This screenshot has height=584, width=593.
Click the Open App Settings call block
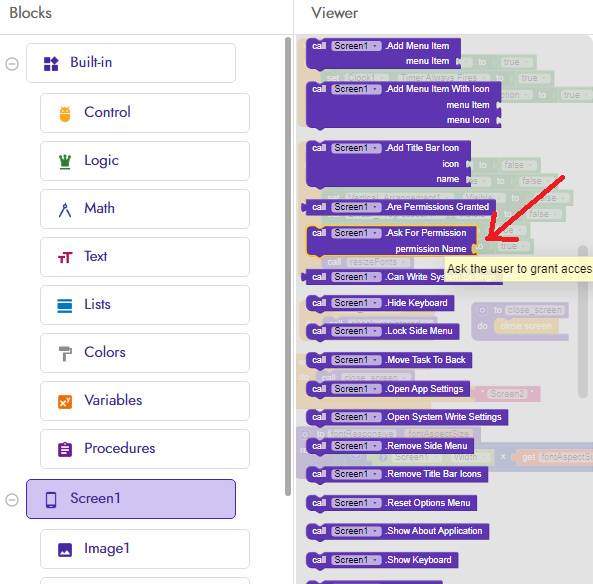[388, 389]
